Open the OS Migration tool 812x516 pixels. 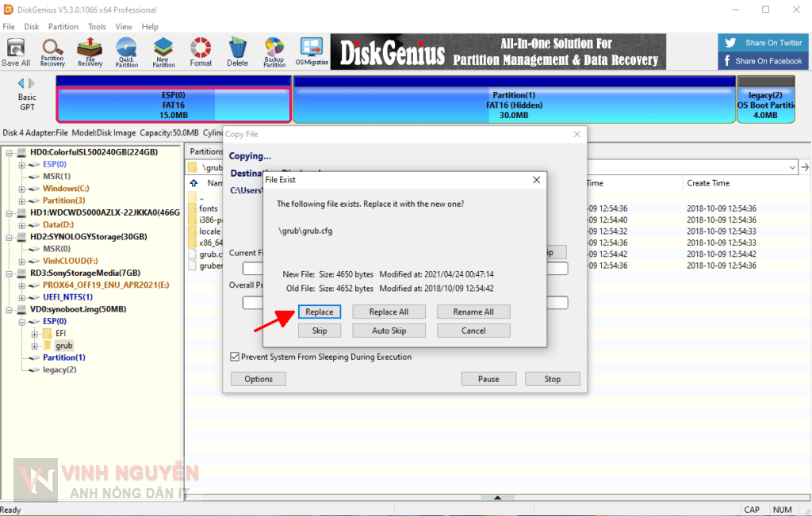[x=312, y=52]
